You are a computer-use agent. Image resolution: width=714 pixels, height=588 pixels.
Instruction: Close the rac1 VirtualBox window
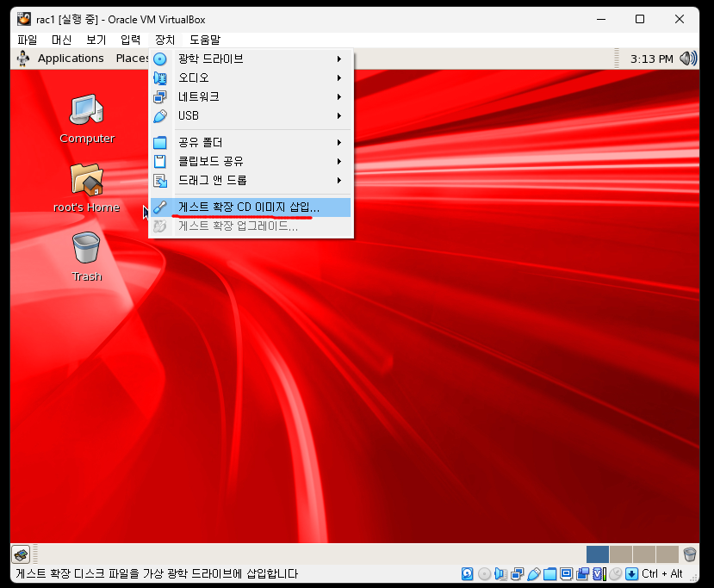680,19
